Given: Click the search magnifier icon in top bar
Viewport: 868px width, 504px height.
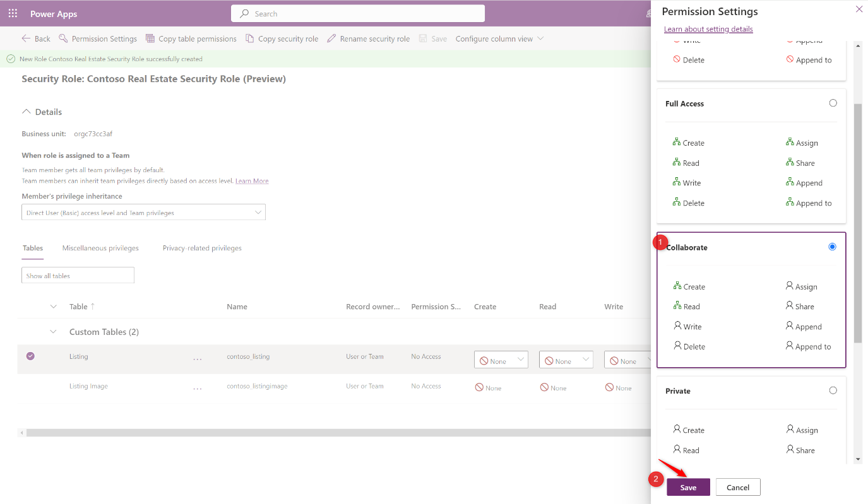Looking at the screenshot, I should tap(243, 13).
